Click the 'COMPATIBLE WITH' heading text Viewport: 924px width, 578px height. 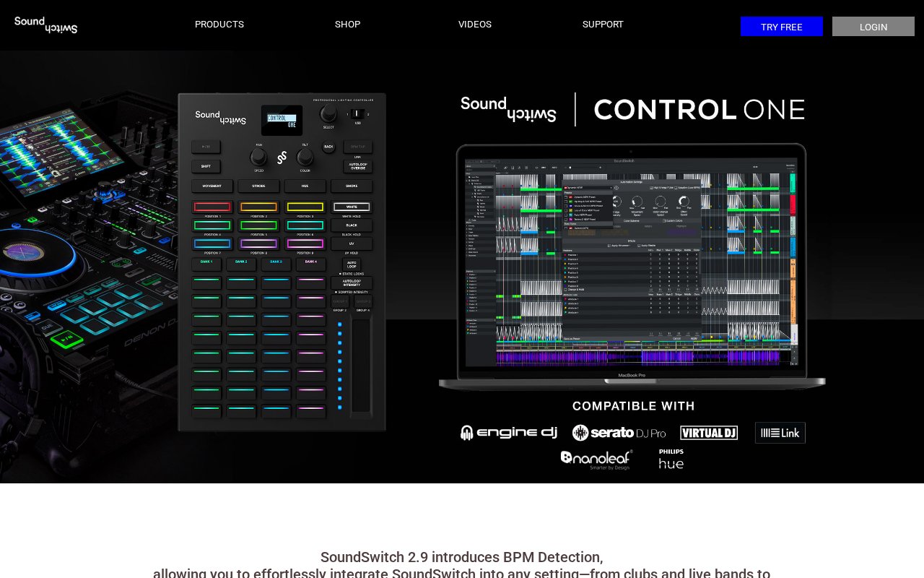pyautogui.click(x=634, y=406)
